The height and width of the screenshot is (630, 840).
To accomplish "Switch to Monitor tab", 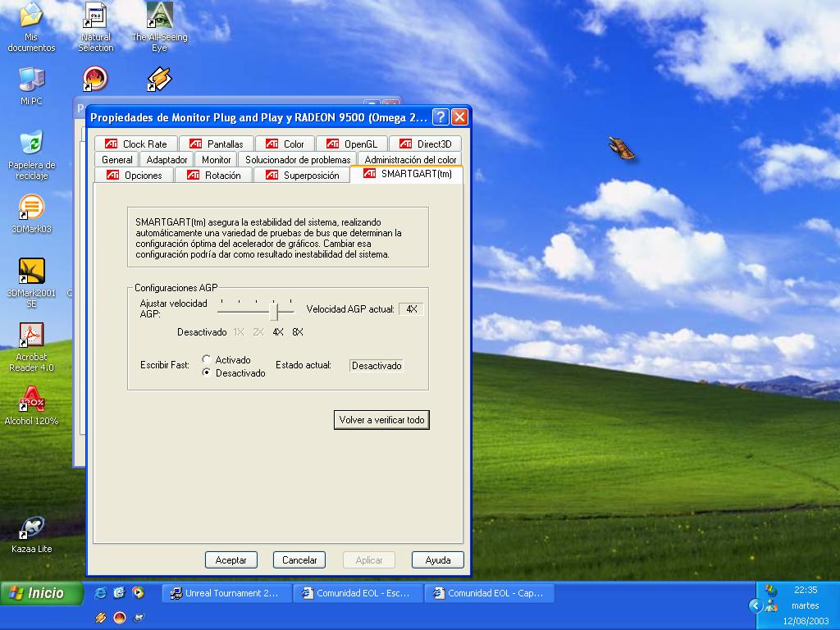I will 216,160.
